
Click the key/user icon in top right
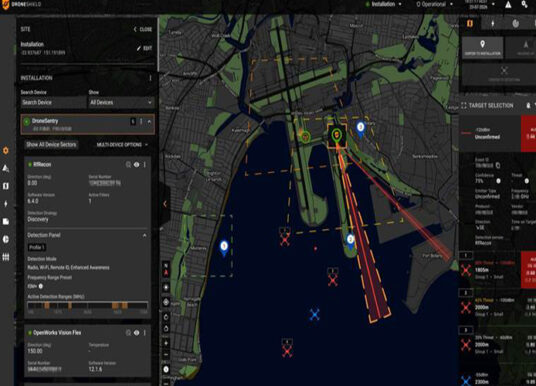(524, 4)
